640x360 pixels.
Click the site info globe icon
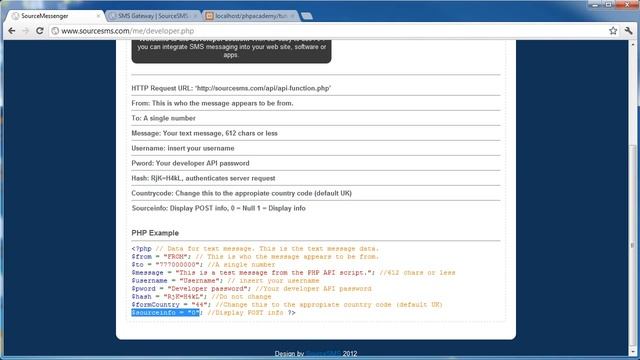click(x=55, y=31)
